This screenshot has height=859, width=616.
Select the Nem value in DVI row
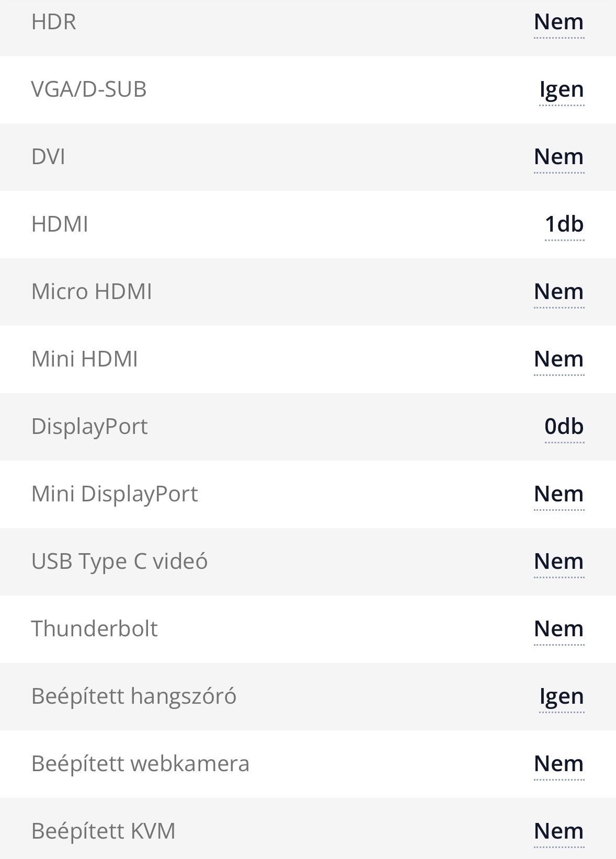[558, 157]
